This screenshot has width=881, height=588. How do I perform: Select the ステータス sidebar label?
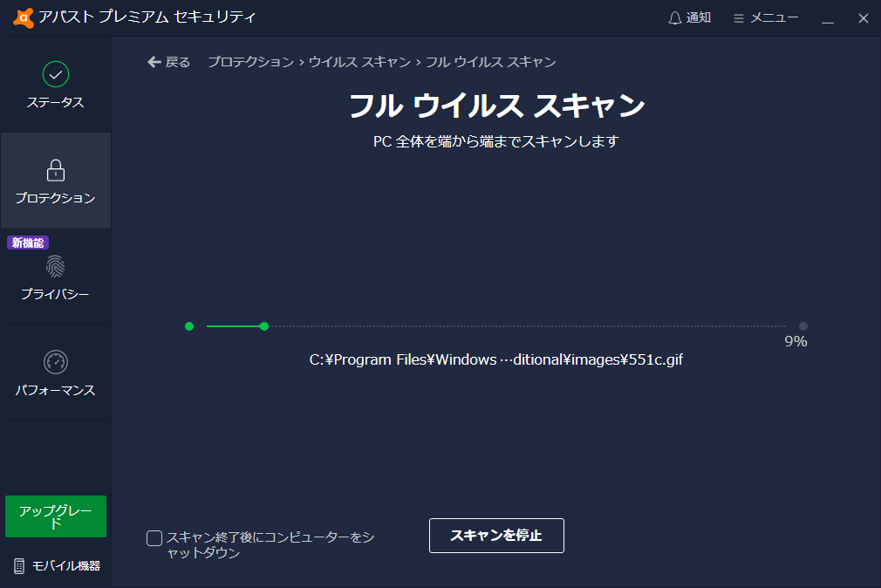coord(56,102)
